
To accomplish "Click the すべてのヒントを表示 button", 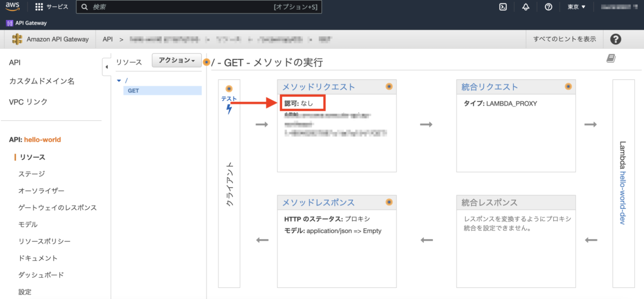I will (x=564, y=38).
